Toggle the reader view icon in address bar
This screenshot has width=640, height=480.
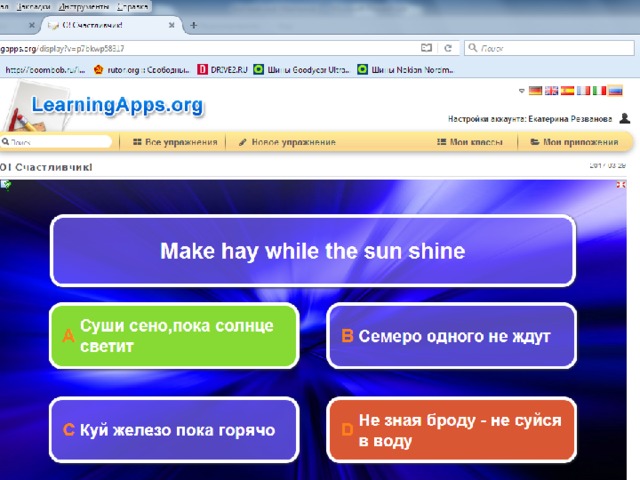click(x=426, y=48)
